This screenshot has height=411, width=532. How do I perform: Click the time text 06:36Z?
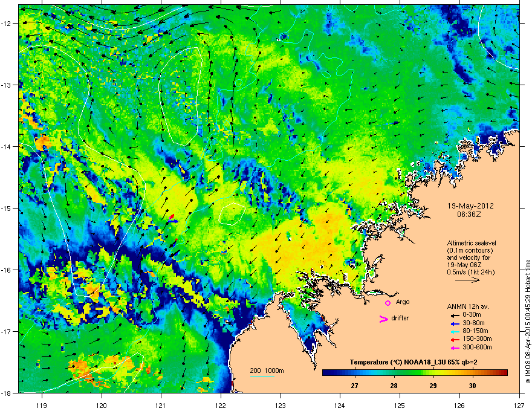pos(469,215)
